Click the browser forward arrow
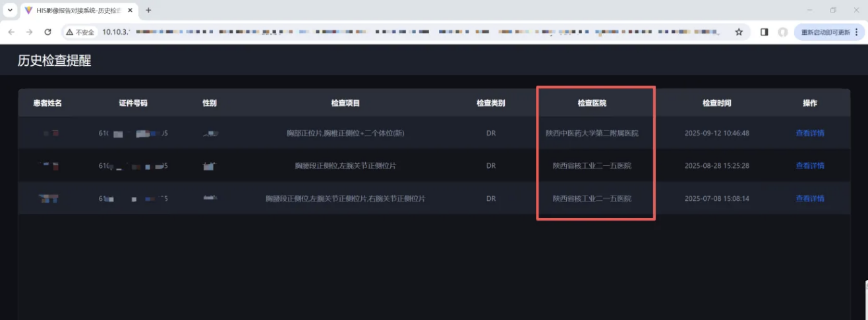The width and height of the screenshot is (868, 320). [29, 32]
